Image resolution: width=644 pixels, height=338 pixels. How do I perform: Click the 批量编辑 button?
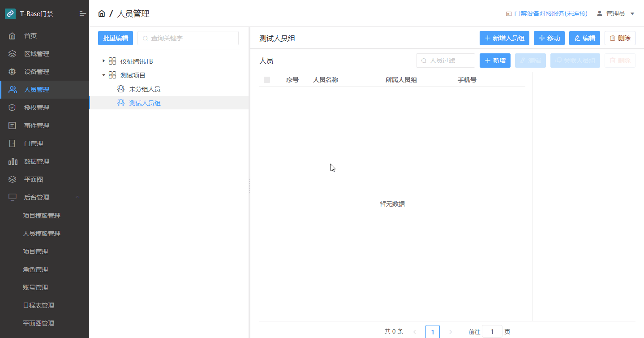click(116, 38)
